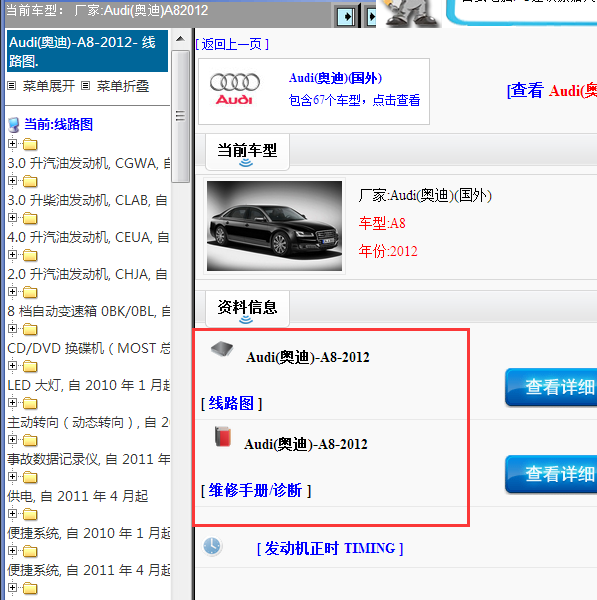Click the computer icon next to 当前:线路图
This screenshot has height=600, width=597.
(x=14, y=125)
